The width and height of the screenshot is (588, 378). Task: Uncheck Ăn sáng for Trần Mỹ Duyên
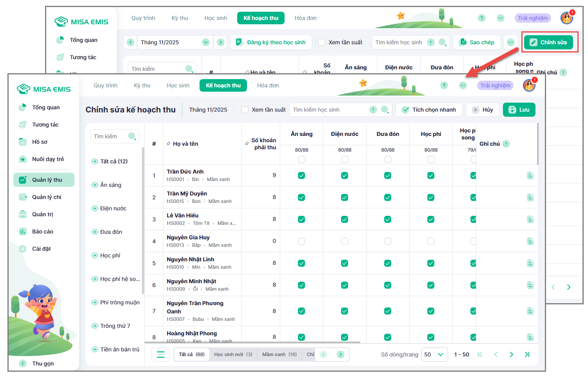point(301,197)
